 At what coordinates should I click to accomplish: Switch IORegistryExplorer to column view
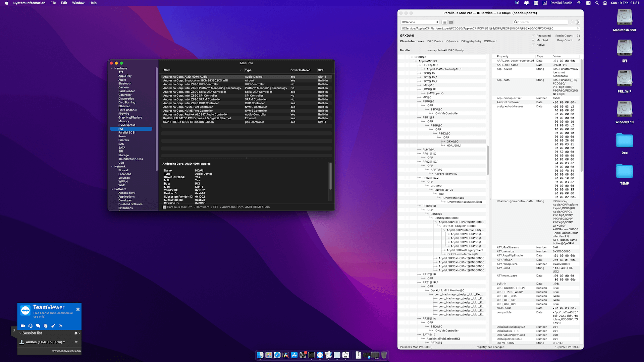(x=451, y=22)
